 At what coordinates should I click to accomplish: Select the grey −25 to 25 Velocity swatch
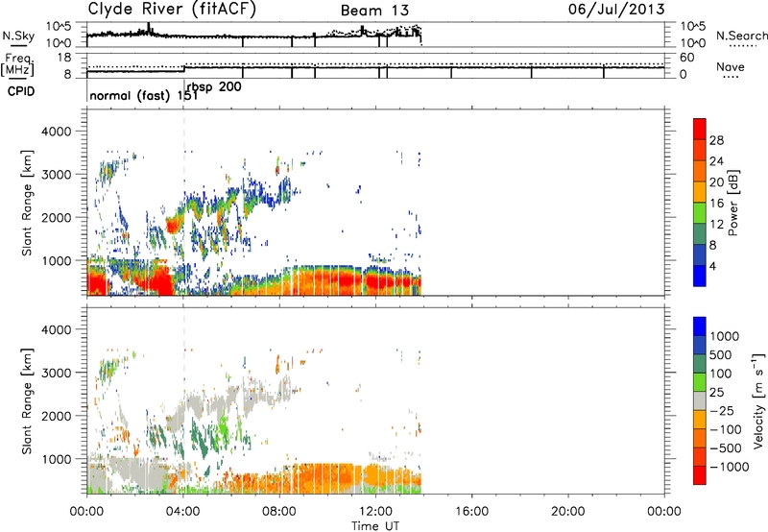pos(700,400)
